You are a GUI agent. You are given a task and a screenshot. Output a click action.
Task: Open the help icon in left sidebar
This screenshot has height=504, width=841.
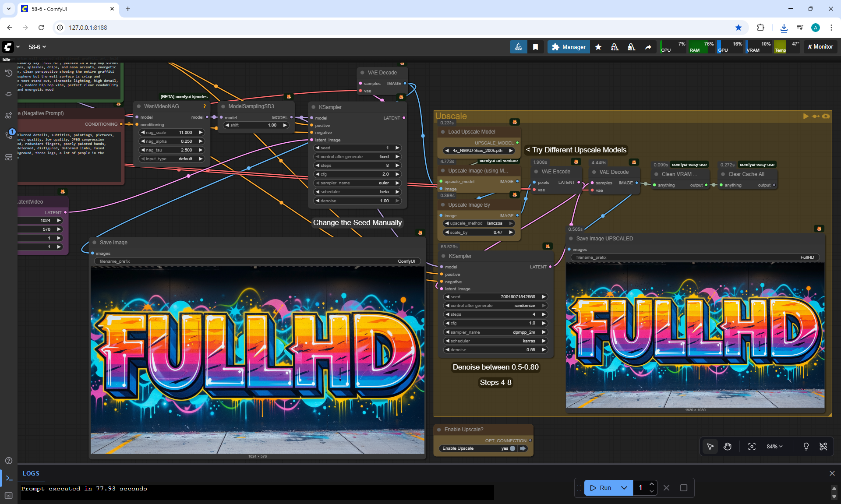coord(8,461)
